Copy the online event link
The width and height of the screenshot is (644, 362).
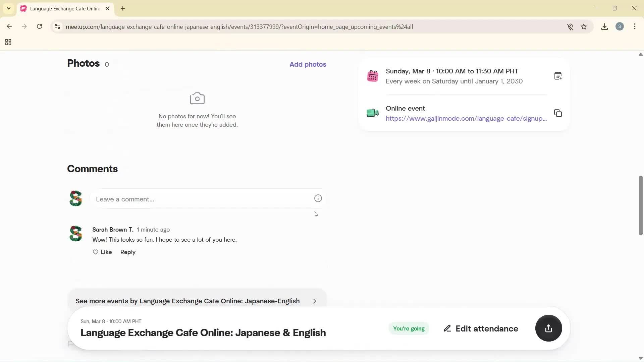tap(558, 113)
